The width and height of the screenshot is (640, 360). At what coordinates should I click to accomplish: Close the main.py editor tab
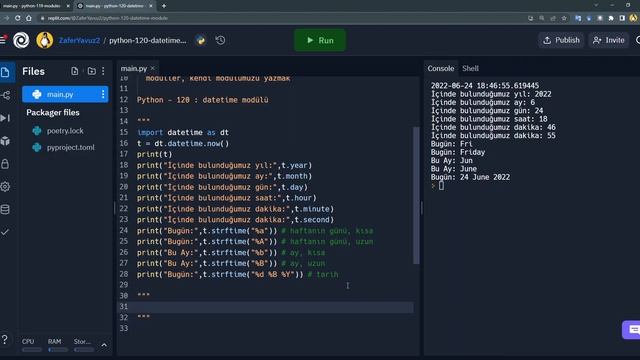[x=153, y=68]
